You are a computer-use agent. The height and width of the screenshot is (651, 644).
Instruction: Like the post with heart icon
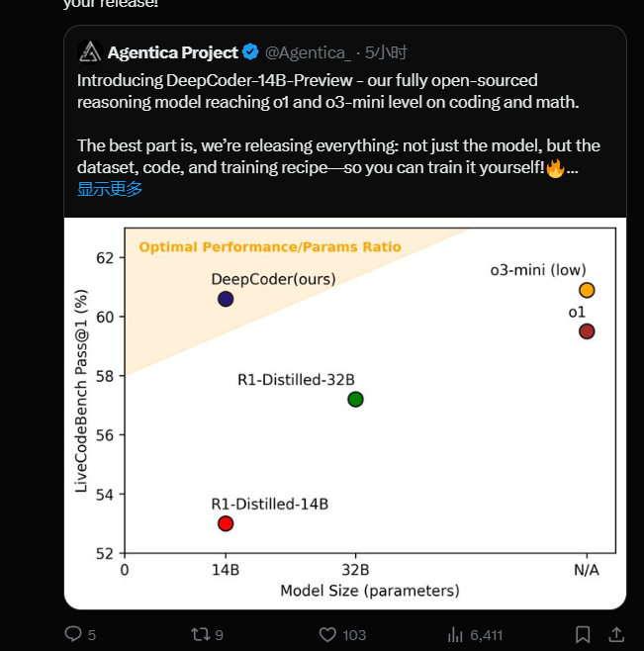pyautogui.click(x=327, y=634)
